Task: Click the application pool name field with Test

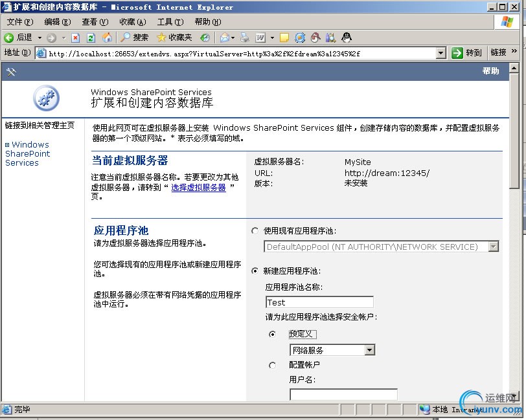Action: (319, 302)
